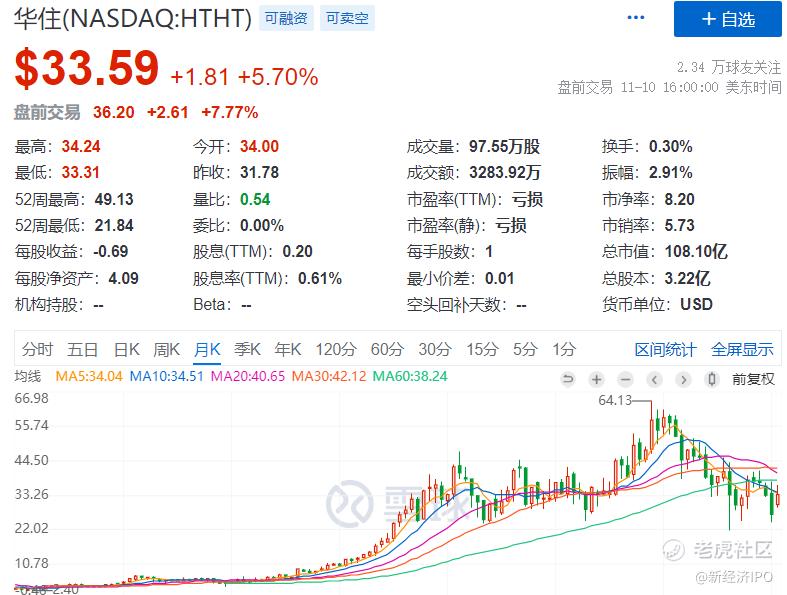This screenshot has width=787, height=595.
Task: Click the 成交量 value 97.55万股
Action: pyautogui.click(x=504, y=147)
